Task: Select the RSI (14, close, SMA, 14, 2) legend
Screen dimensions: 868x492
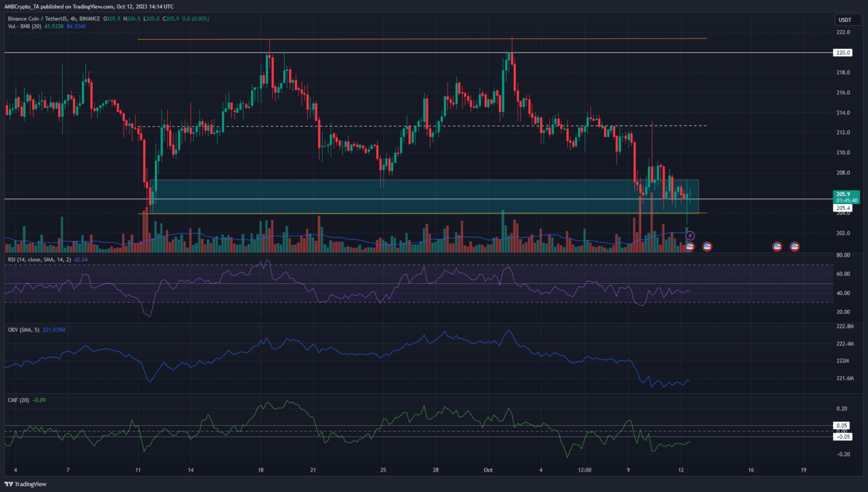Action: click(x=39, y=260)
